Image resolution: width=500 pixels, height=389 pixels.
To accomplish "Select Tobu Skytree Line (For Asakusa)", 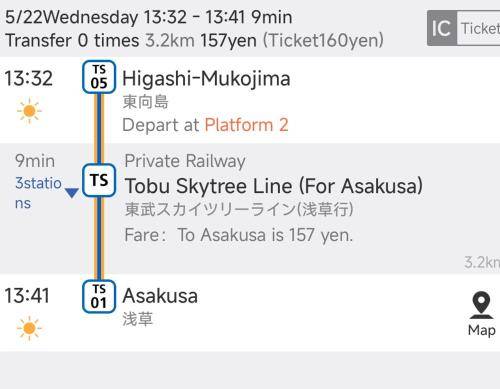I will (x=274, y=186).
